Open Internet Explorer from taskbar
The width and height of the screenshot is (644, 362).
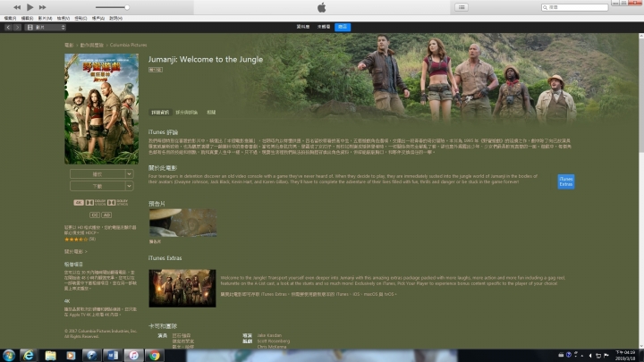(29, 356)
